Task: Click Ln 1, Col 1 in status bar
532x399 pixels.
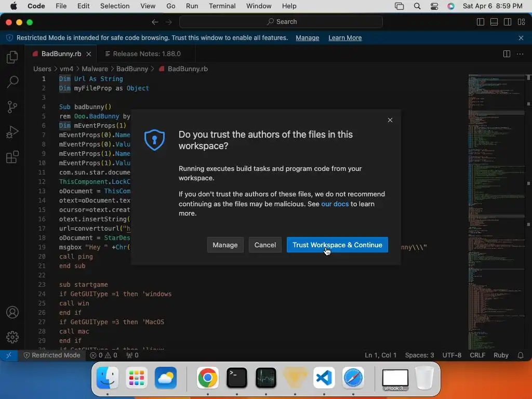Action: point(380,355)
